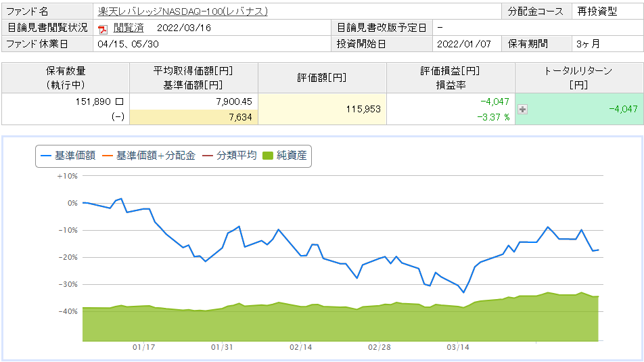
Task: Click the 平均取得価額[円] column header
Action: point(193,78)
